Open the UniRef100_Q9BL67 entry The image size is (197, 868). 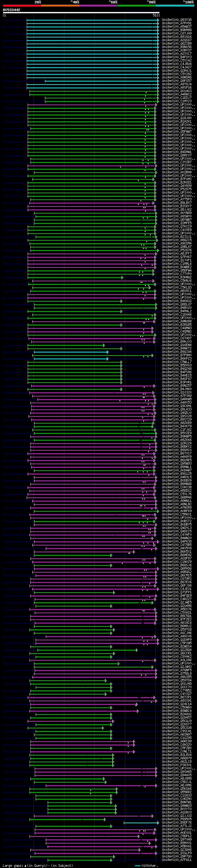pos(177,247)
